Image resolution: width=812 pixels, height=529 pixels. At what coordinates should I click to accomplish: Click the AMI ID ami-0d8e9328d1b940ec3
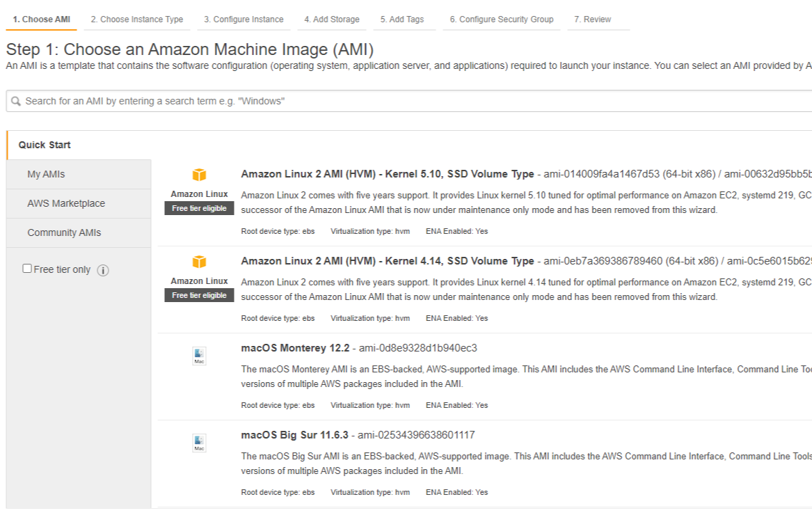click(x=418, y=348)
